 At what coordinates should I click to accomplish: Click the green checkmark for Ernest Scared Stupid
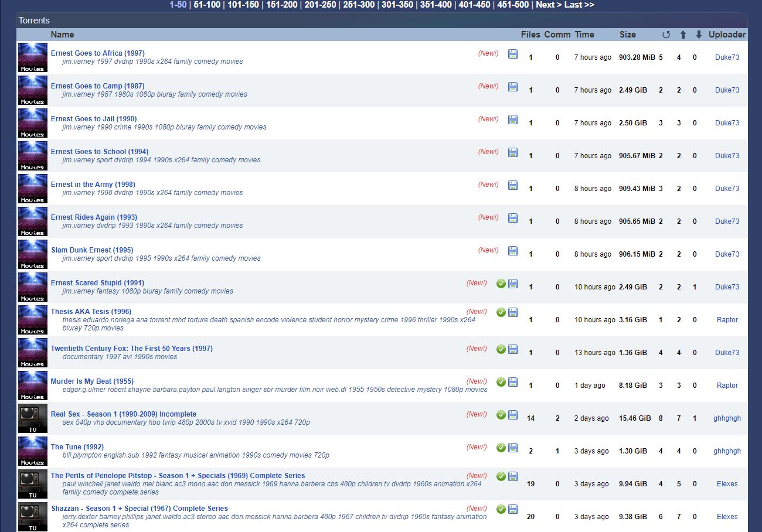pos(501,284)
